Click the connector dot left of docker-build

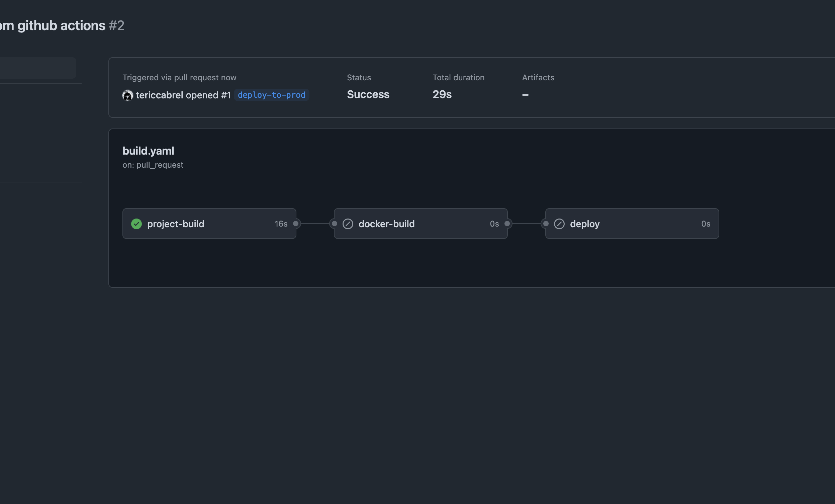[334, 224]
